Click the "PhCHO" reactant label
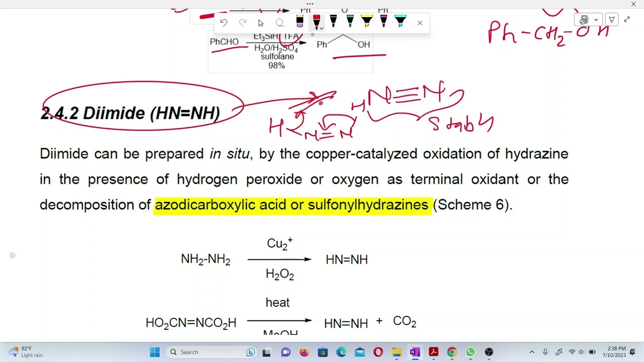 (224, 42)
